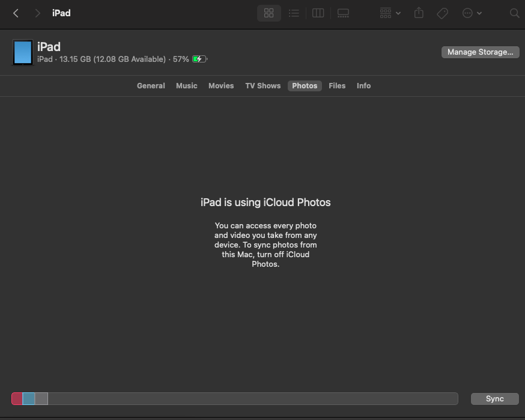Go back using the left chevron

point(16,13)
